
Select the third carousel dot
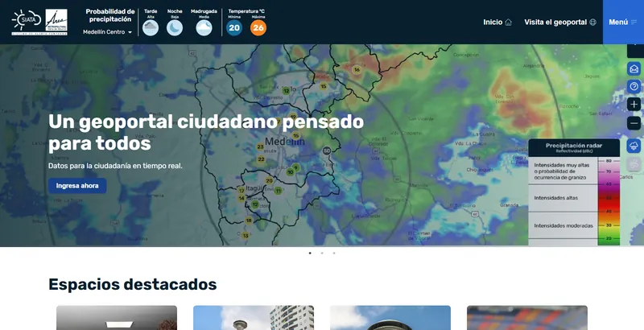[x=334, y=253]
